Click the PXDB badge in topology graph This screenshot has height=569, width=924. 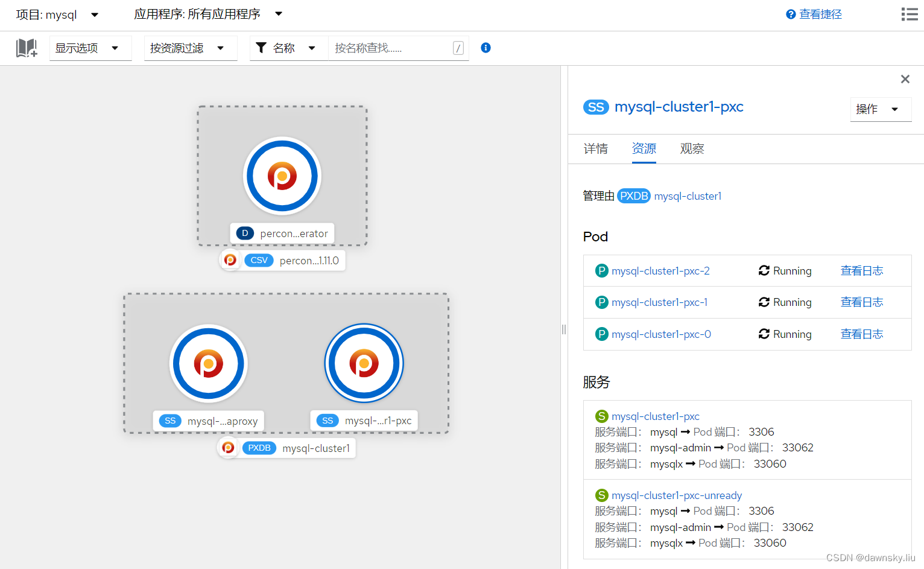tap(259, 448)
